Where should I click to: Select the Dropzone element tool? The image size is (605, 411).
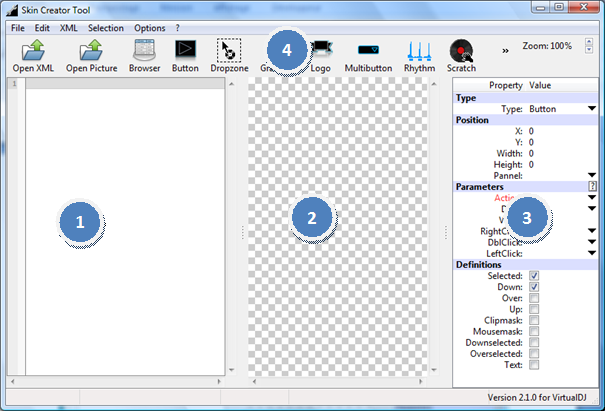229,56
